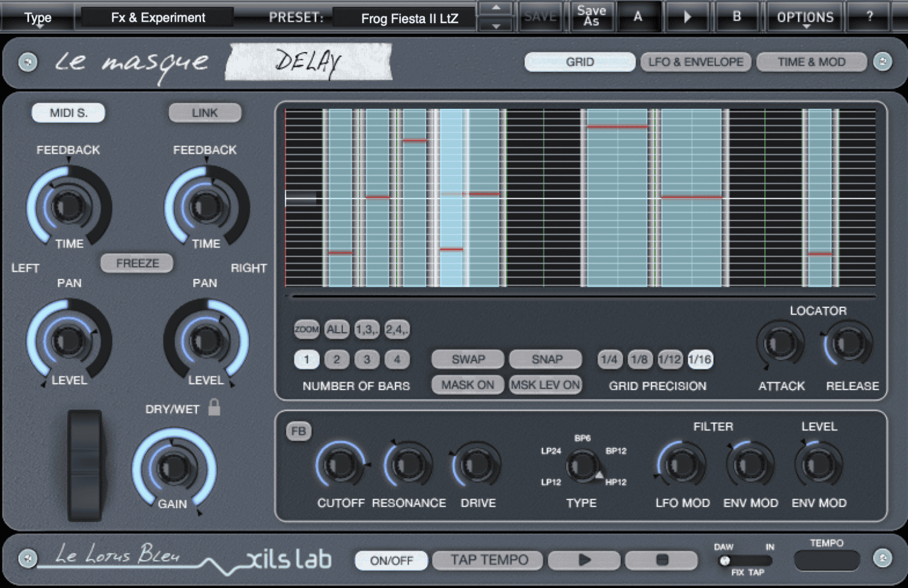Open the FB feedback routing control
Screen dimensions: 908x588
click(x=299, y=431)
